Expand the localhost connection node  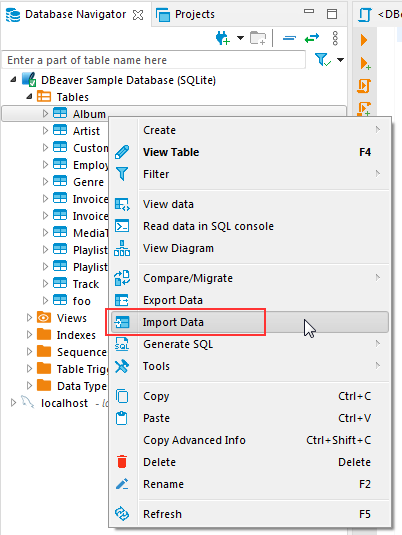point(13,403)
